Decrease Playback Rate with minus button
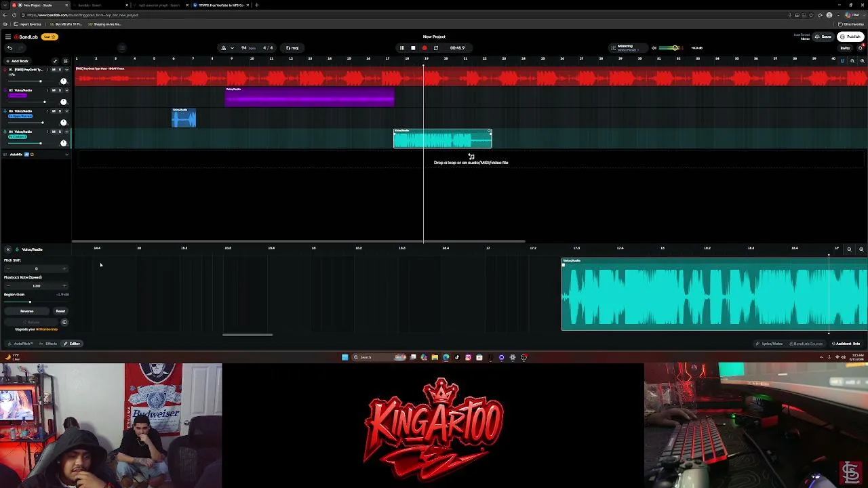868x488 pixels. (8, 285)
